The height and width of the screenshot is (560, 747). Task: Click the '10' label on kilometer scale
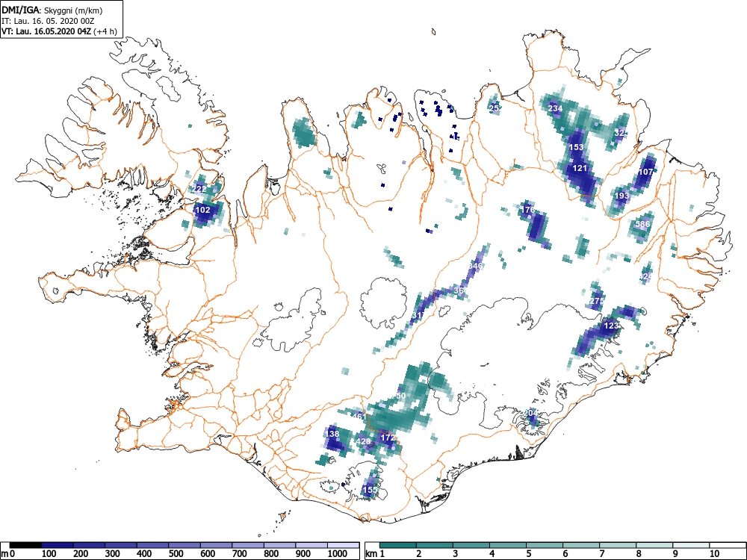(x=714, y=553)
